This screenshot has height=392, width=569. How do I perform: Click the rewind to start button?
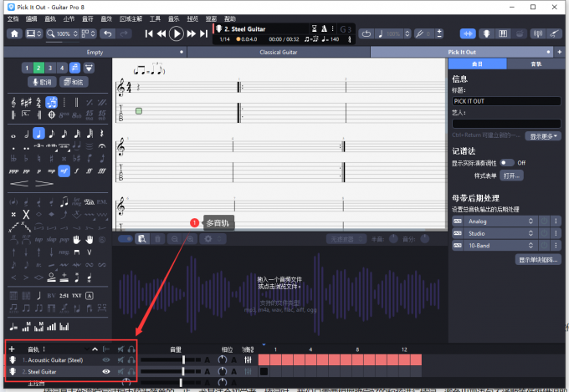(x=149, y=33)
